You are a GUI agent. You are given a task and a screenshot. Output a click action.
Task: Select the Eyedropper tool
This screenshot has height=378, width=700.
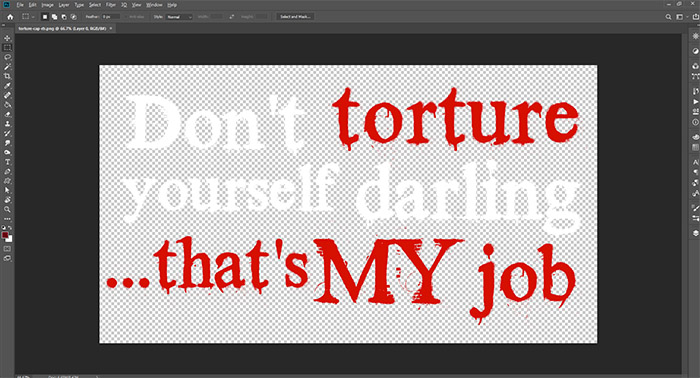(7, 86)
